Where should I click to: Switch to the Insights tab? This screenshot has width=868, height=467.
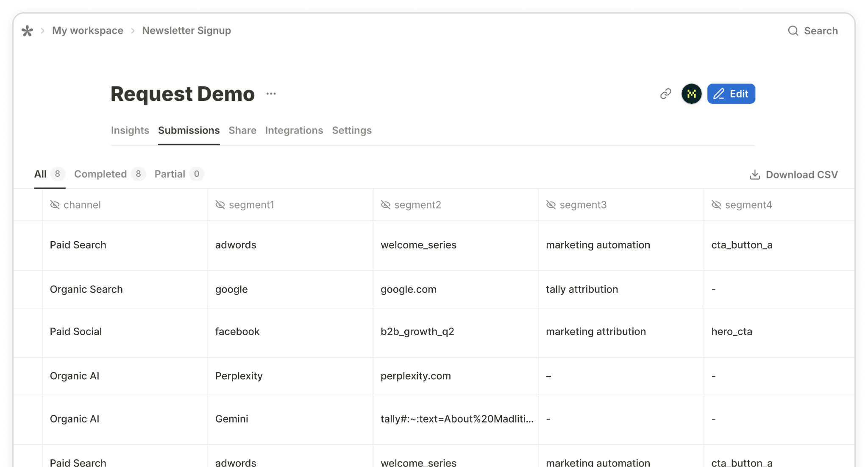pyautogui.click(x=130, y=131)
